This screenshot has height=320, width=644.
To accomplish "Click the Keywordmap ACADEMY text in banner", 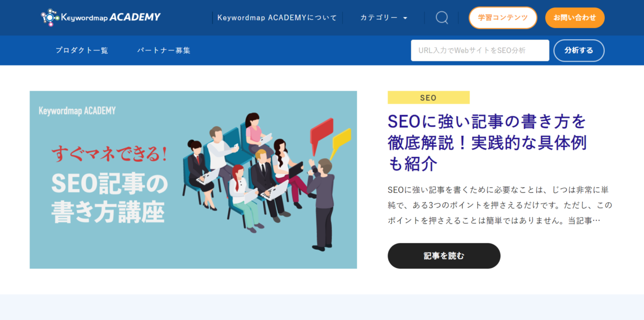I will [x=77, y=111].
